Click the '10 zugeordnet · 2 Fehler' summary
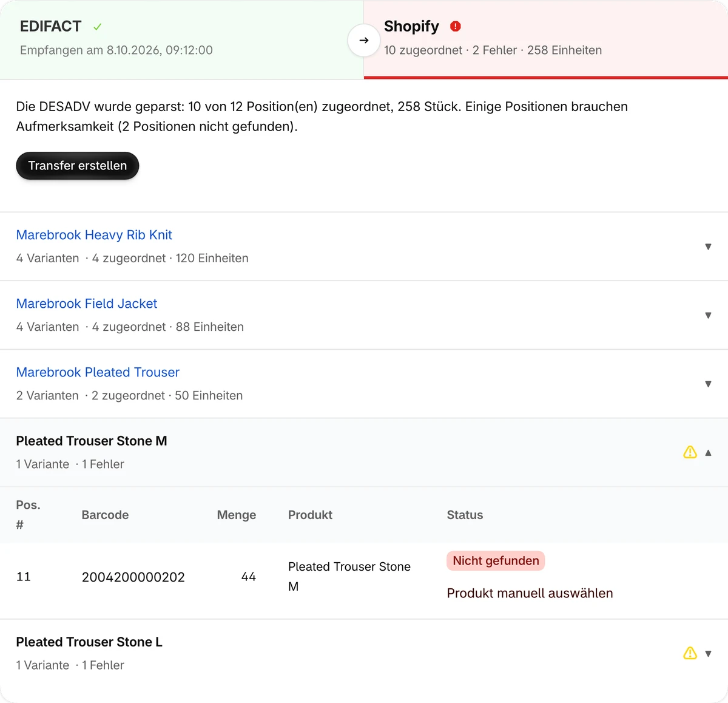728x703 pixels. (451, 50)
